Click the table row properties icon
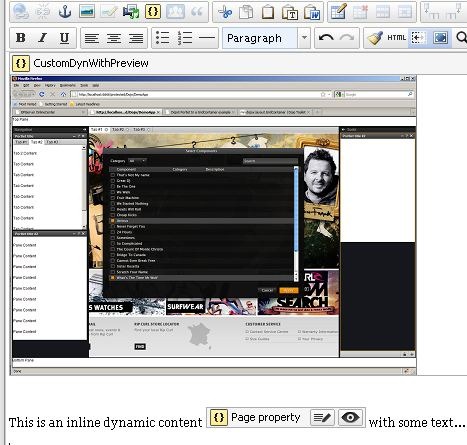Image resolution: width=467 pixels, height=445 pixels. pyautogui.click(x=382, y=12)
